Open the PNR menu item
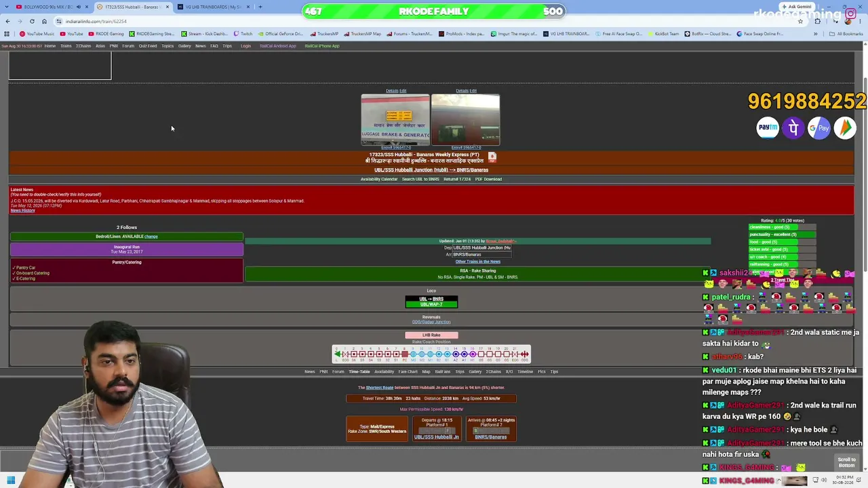Image resolution: width=868 pixels, height=488 pixels. coord(114,46)
